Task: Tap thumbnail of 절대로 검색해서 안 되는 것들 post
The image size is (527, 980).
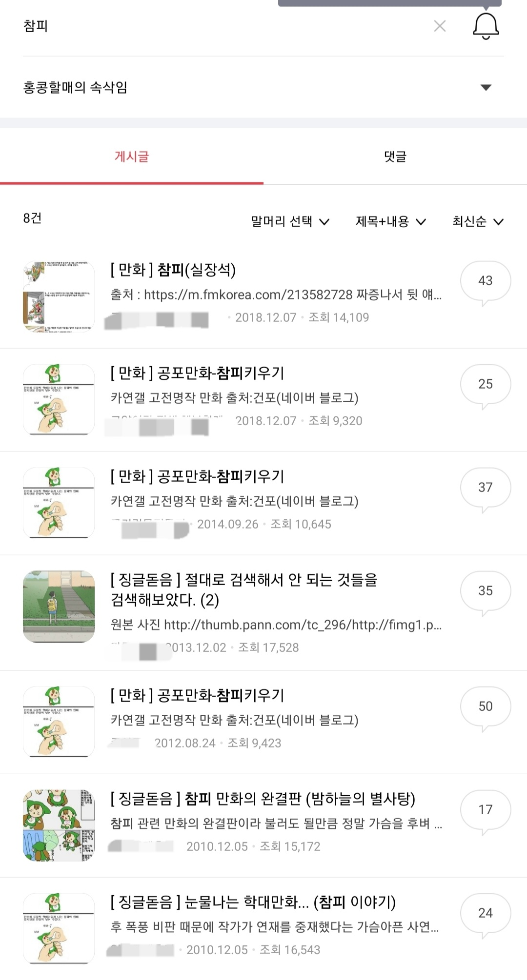Action: [x=59, y=607]
